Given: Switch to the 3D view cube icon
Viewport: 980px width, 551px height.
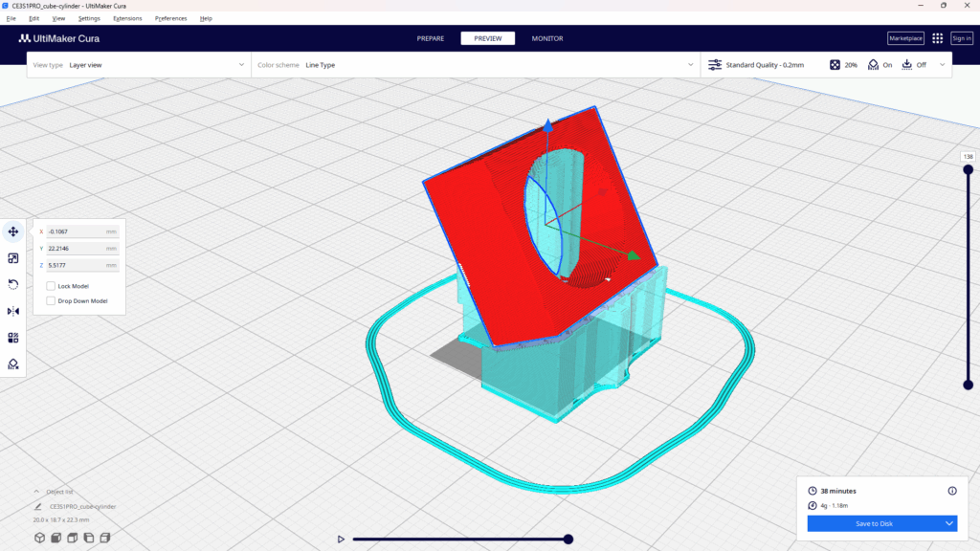Looking at the screenshot, I should click(40, 538).
